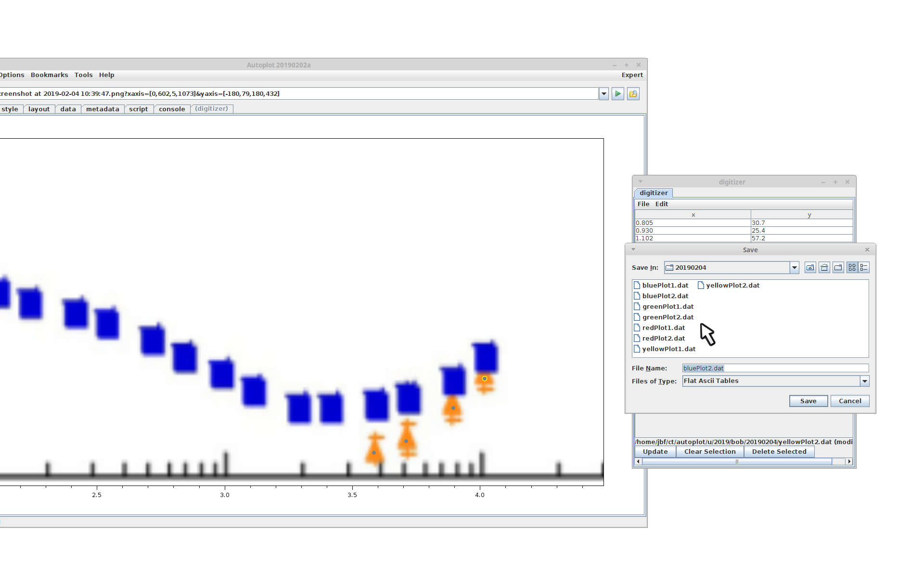The image size is (924, 578).
Task: Switch to the metadata tab
Action: [x=103, y=109]
